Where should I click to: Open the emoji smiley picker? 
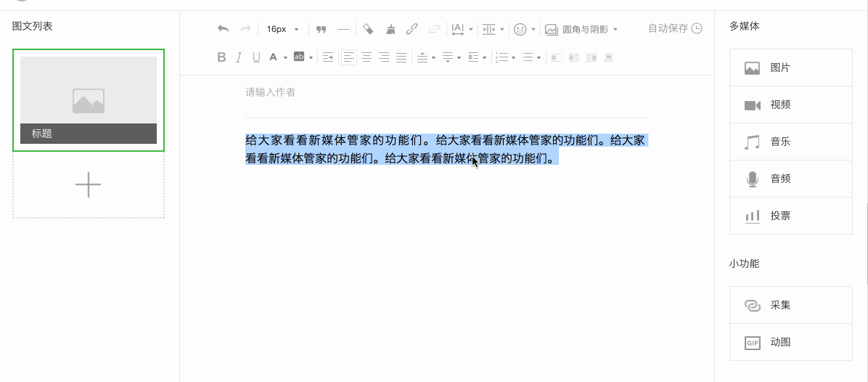tap(520, 29)
